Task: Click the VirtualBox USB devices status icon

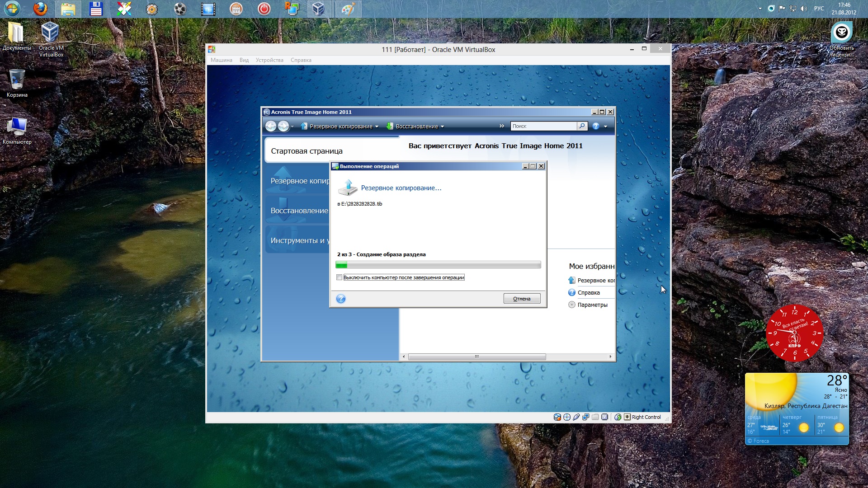Action: click(x=576, y=417)
